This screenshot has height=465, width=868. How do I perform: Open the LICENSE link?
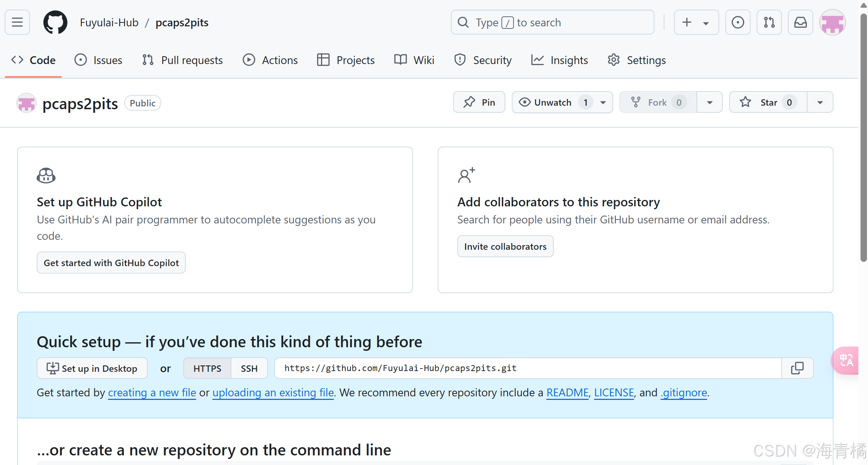pos(614,392)
